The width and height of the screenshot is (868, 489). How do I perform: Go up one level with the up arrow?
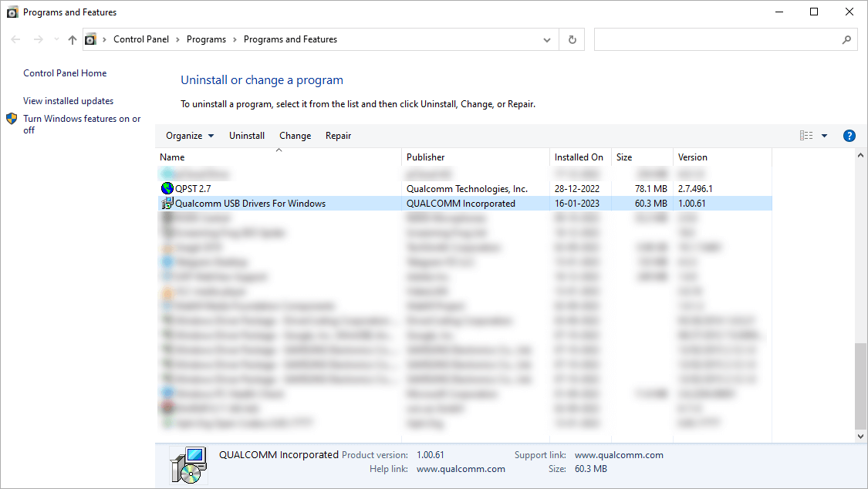(x=72, y=39)
